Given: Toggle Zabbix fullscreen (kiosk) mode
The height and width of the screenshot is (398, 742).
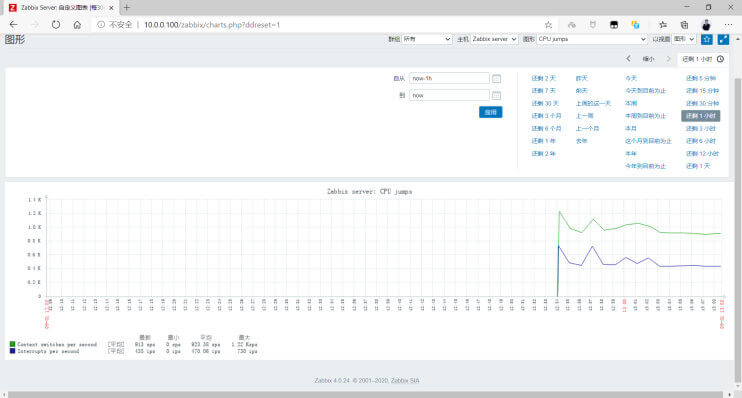Looking at the screenshot, I should [723, 39].
